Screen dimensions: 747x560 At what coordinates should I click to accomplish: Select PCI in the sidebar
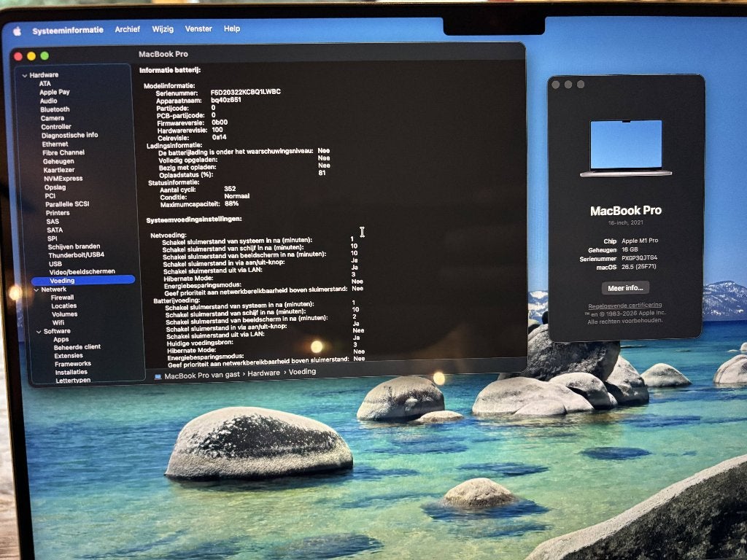tap(50, 195)
